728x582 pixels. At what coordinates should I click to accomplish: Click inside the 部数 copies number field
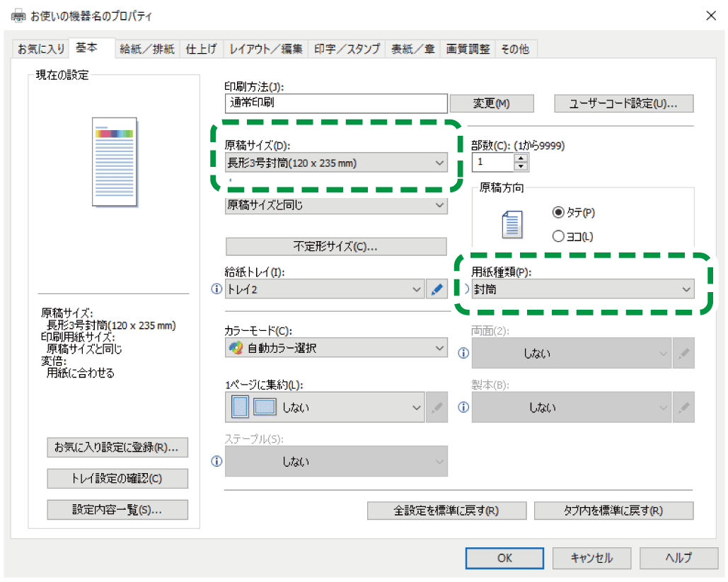pos(492,163)
